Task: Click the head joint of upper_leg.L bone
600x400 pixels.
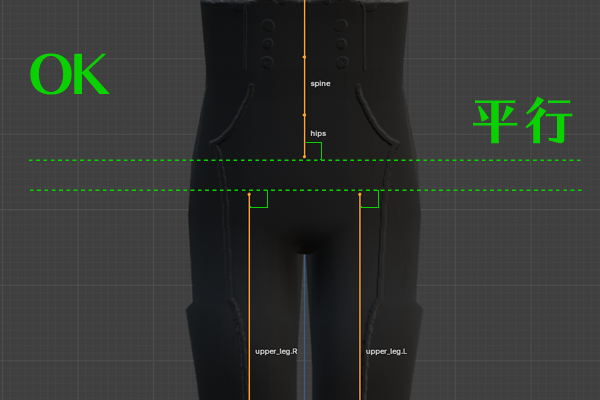Action: [x=360, y=196]
